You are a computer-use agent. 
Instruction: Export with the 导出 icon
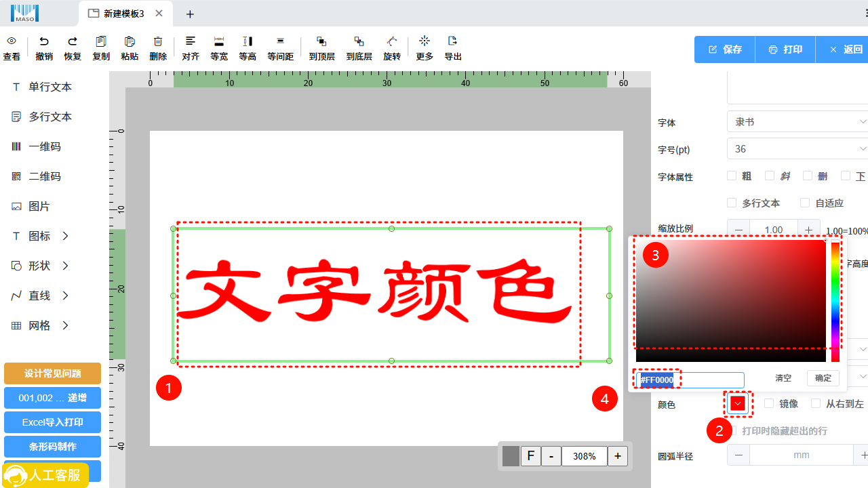453,41
